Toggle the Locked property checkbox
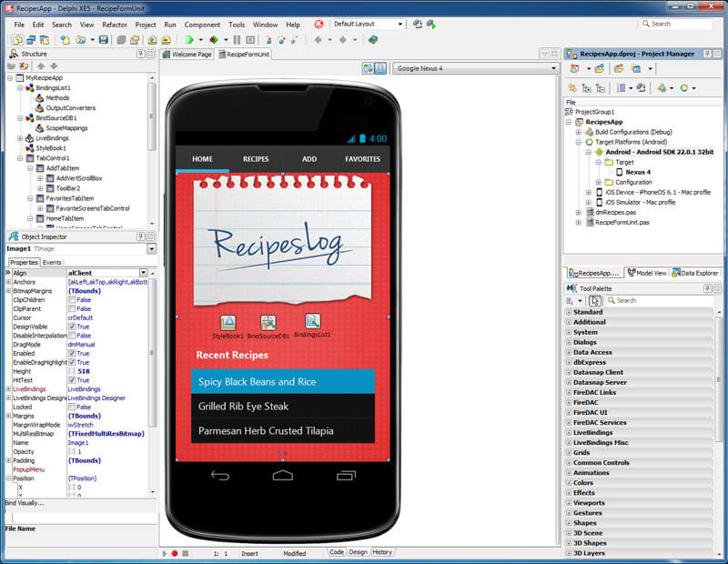 coord(72,408)
